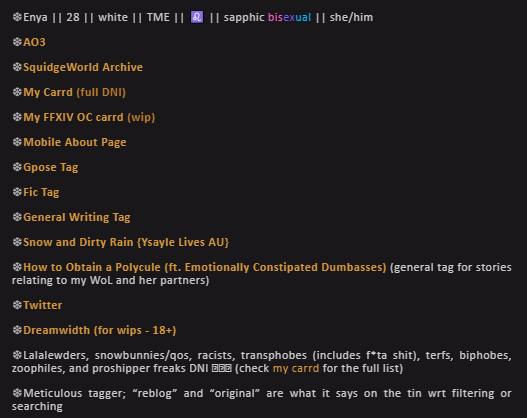Click snowflake bullet before Enya

17,17
